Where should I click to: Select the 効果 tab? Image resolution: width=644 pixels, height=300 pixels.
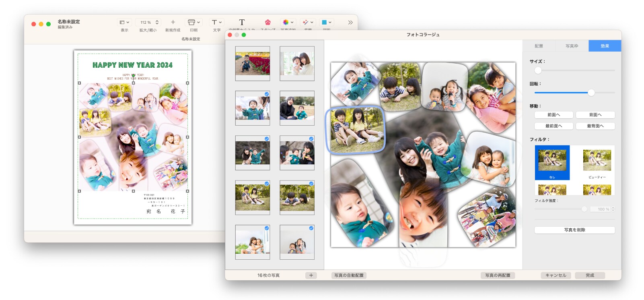tap(605, 46)
